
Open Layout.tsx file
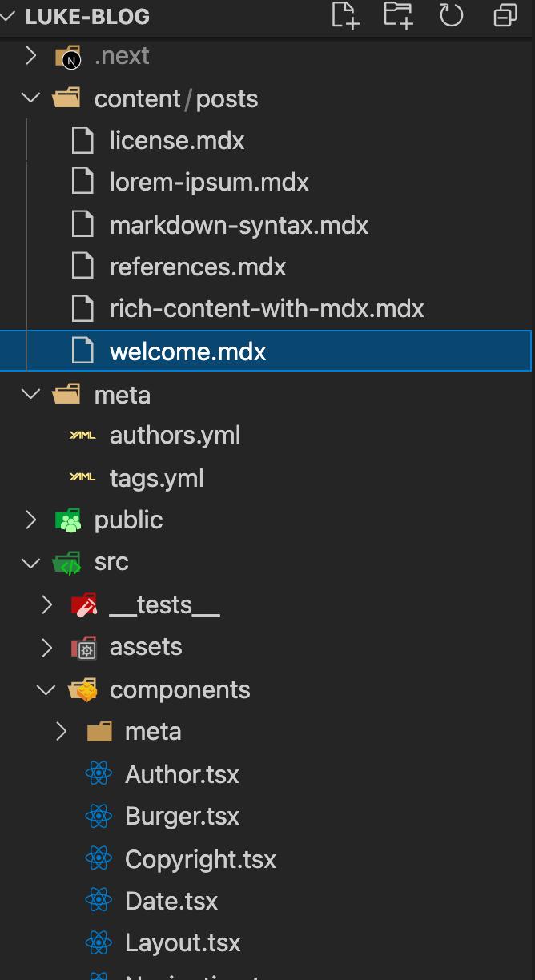267,942
